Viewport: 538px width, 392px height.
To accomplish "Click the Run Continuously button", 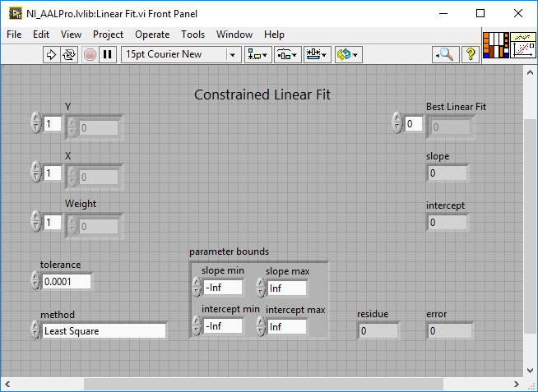I will click(x=69, y=55).
